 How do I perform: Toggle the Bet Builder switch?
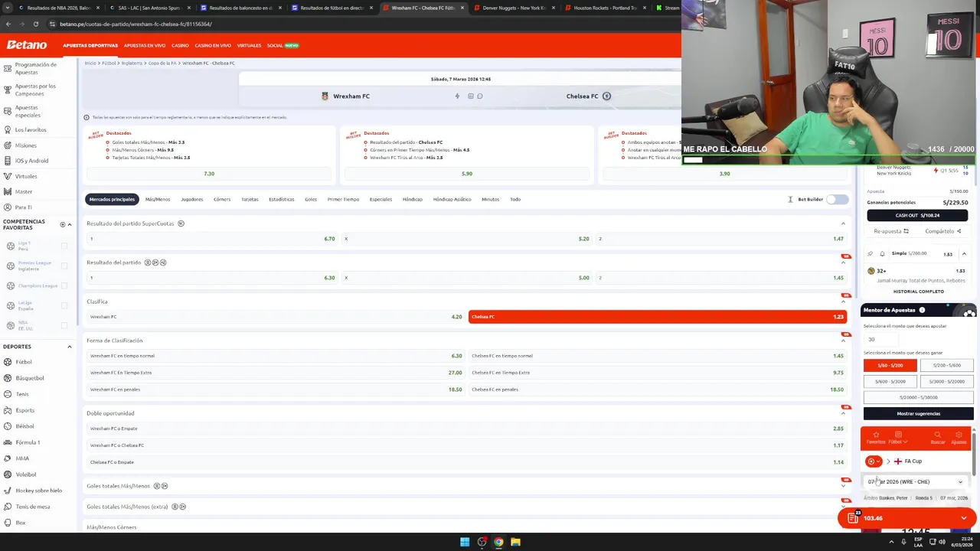pyautogui.click(x=838, y=199)
